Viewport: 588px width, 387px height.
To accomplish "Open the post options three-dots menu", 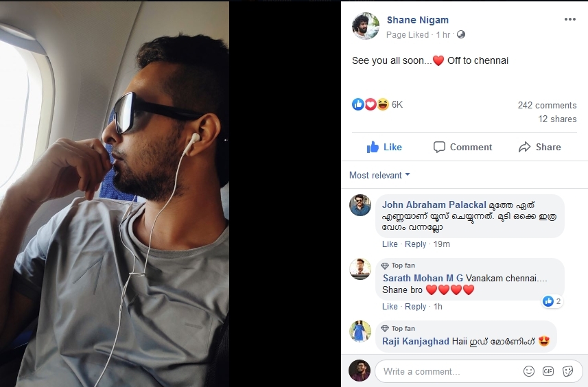I will click(569, 19).
